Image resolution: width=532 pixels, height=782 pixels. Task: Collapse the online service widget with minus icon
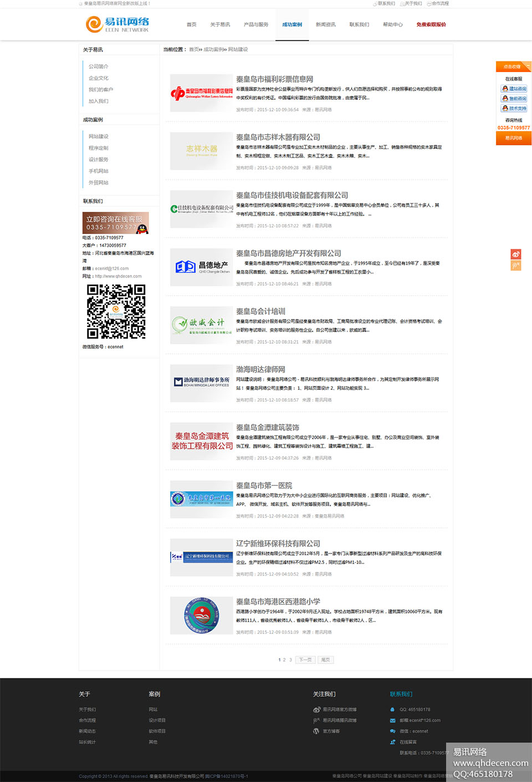pyautogui.click(x=528, y=66)
